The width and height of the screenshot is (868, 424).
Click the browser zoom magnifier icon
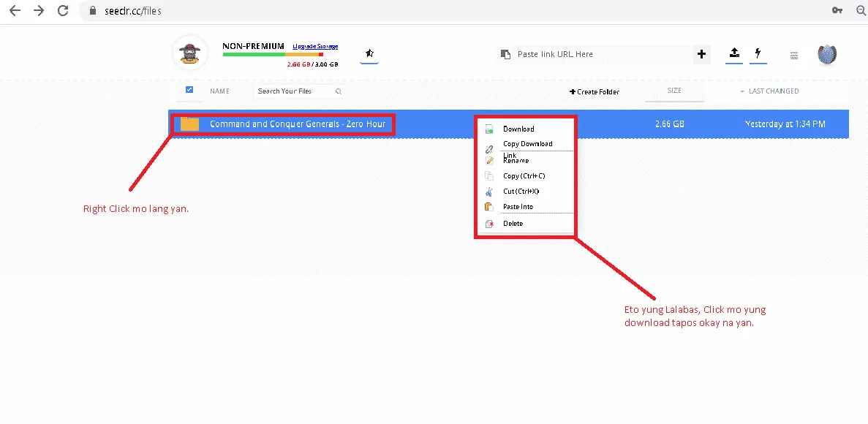862,10
